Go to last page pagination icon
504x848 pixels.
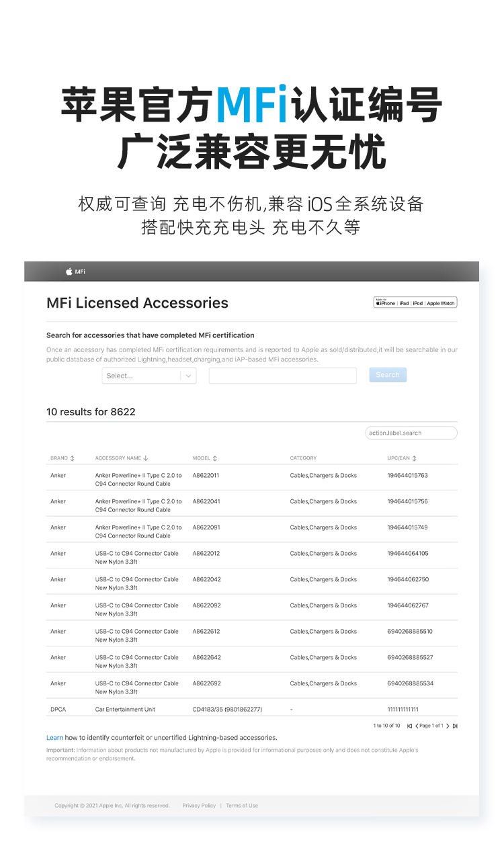pyautogui.click(x=455, y=726)
